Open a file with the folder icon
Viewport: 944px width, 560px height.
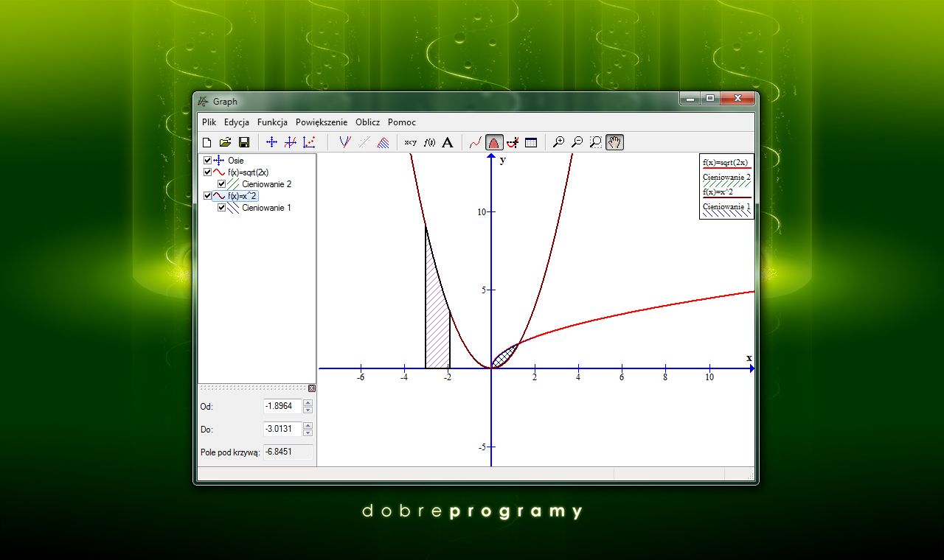[x=226, y=142]
